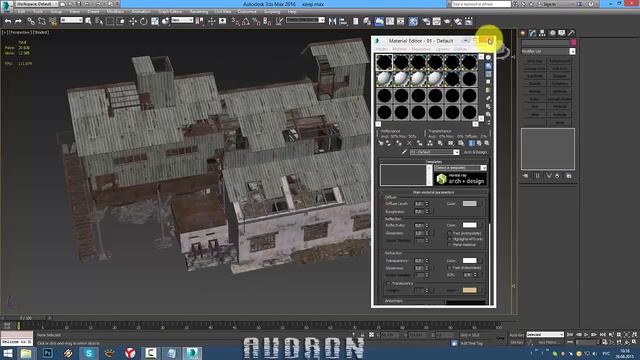640x360 pixels.
Task: Activate the Select and Rotate tool
Action: pyautogui.click(x=144, y=21)
